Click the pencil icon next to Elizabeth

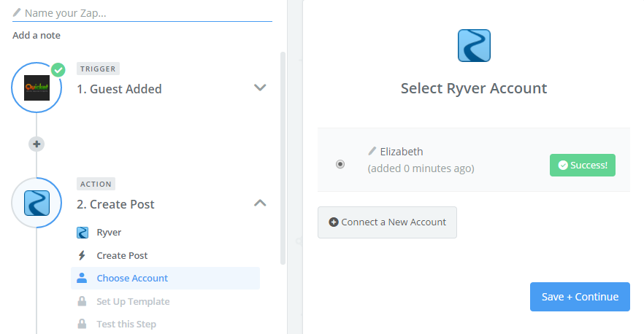(372, 152)
